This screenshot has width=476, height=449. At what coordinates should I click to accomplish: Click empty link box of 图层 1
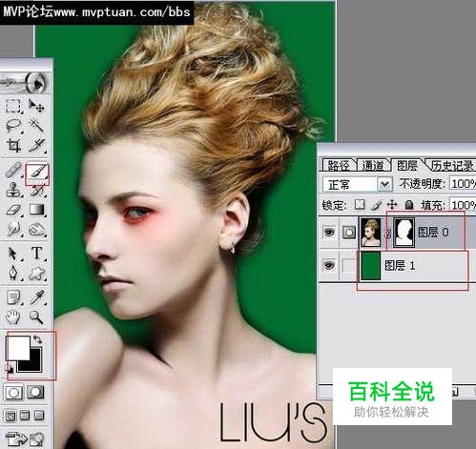click(x=349, y=265)
